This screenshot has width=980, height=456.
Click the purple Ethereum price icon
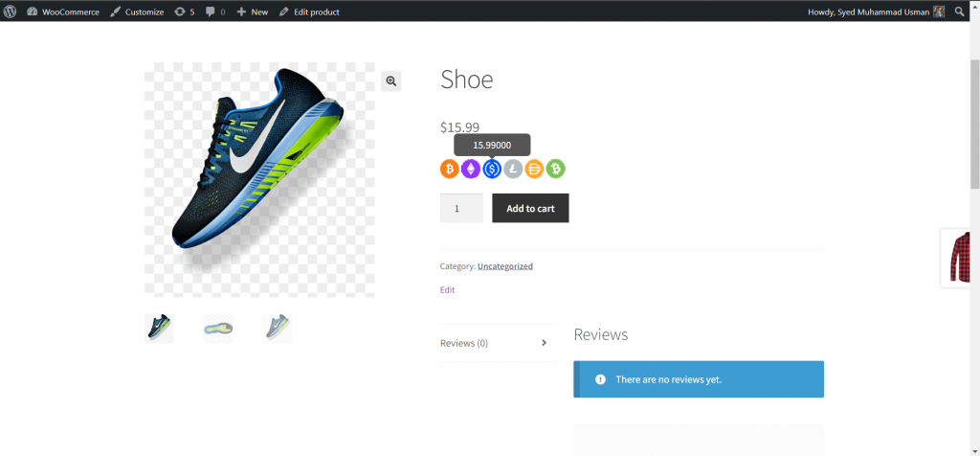(x=471, y=170)
